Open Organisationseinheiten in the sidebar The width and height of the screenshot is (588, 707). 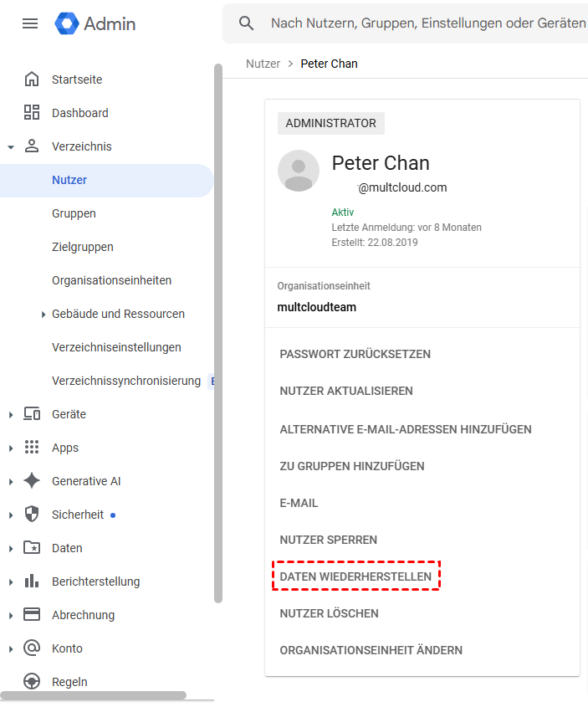point(111,280)
